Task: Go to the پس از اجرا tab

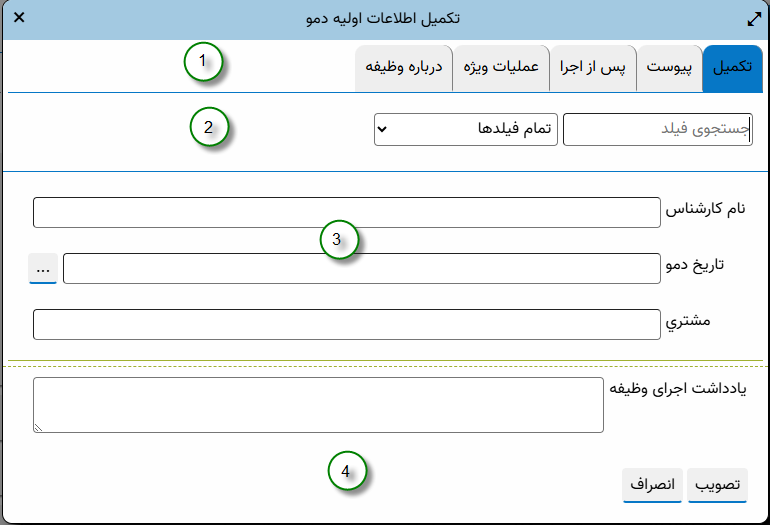Action: (595, 68)
